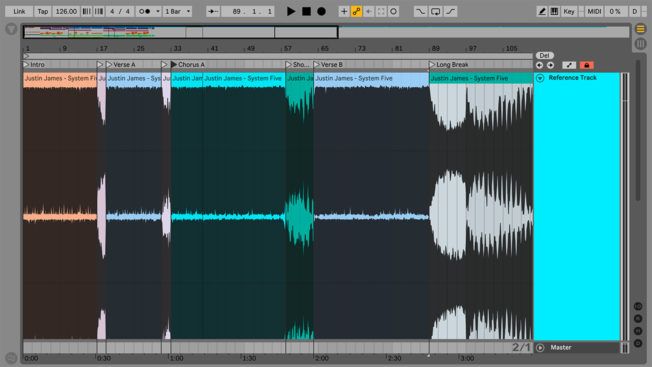The width and height of the screenshot is (652, 367).
Task: Expand the Master track unfold button
Action: point(540,347)
